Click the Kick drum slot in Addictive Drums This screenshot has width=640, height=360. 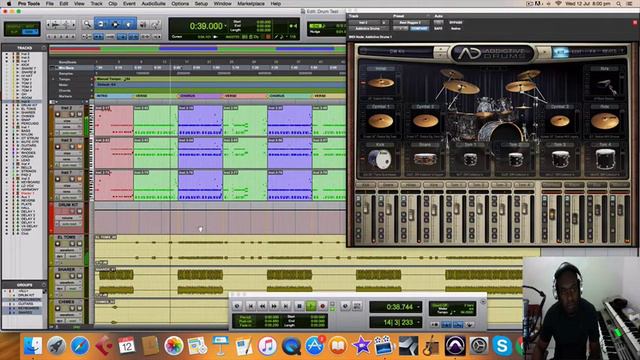click(x=379, y=160)
